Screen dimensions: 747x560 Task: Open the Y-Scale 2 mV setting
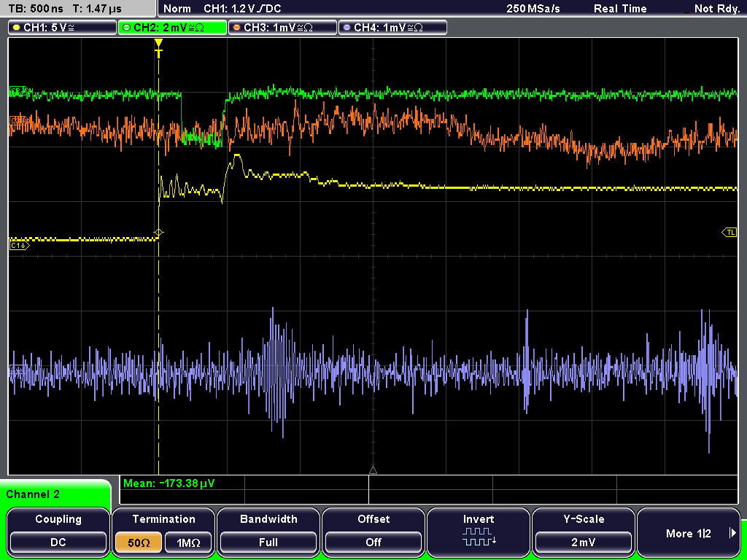584,531
